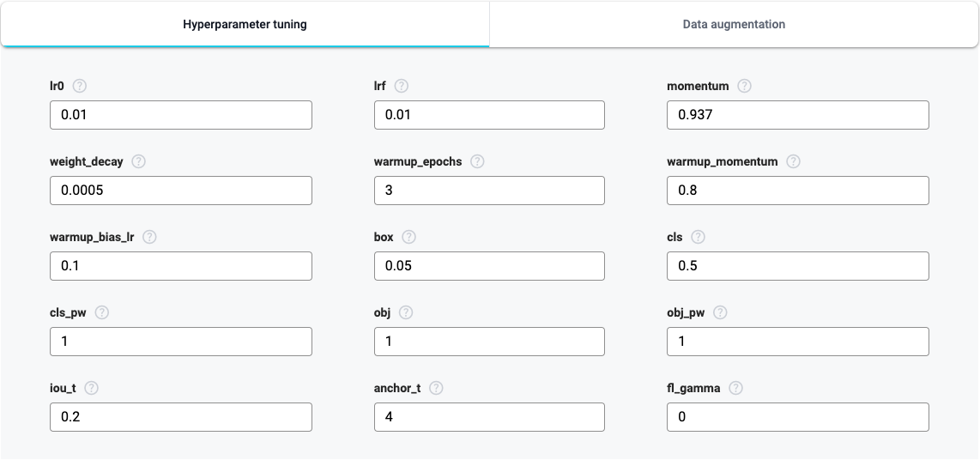Show help tooltip for lrf

coord(402,86)
